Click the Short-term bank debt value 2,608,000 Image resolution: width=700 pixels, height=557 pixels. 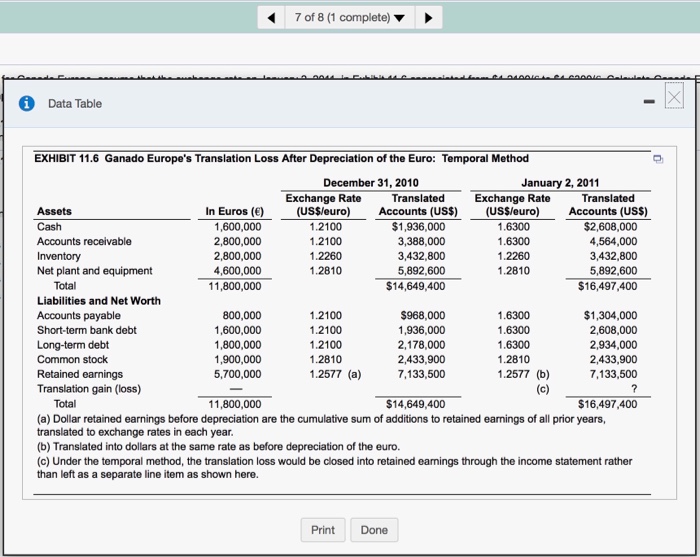pyautogui.click(x=613, y=330)
